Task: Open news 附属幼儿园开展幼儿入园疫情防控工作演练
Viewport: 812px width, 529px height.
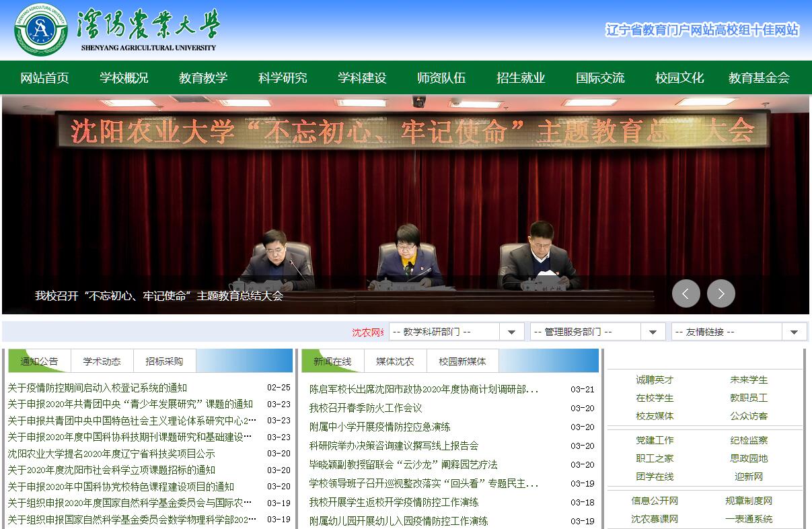Action: point(399,521)
